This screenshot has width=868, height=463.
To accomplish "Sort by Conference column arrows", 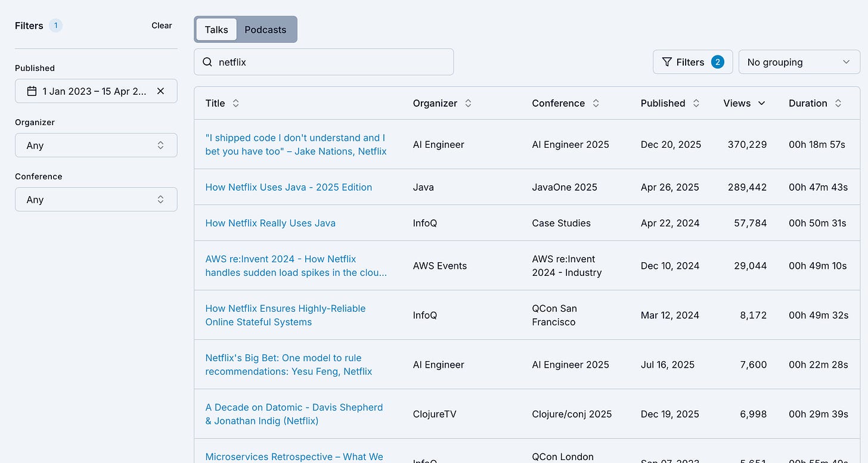I will click(596, 103).
